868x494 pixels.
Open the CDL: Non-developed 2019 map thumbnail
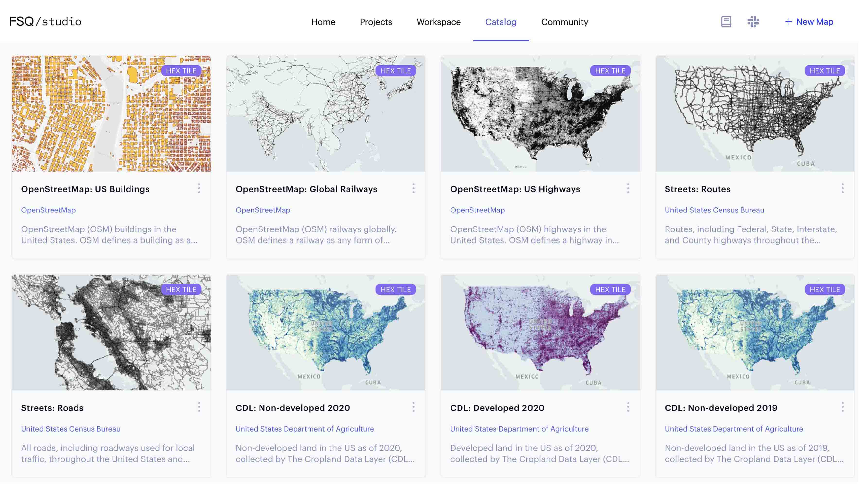(x=755, y=333)
